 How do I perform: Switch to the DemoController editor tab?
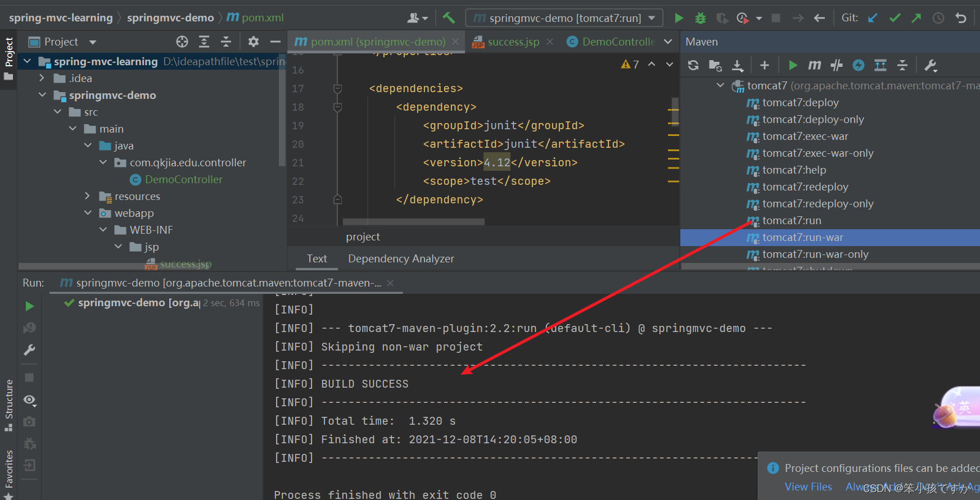click(612, 42)
